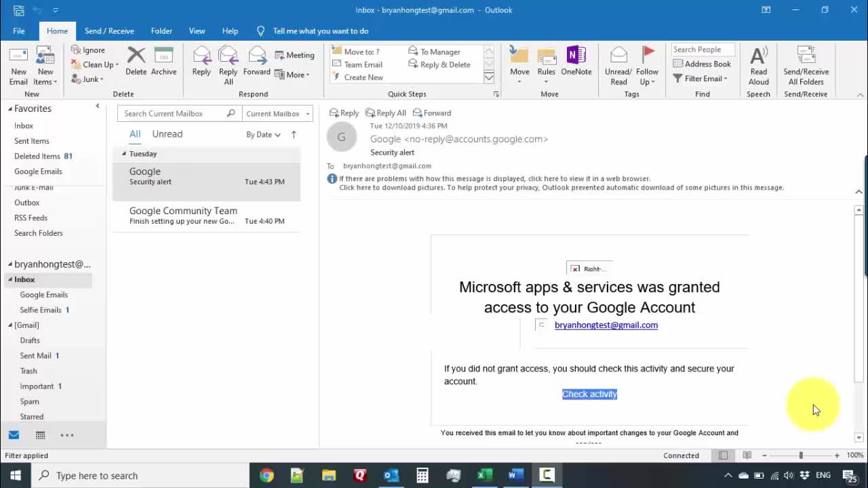The height and width of the screenshot is (488, 868).
Task: Open the Send / Receive ribbon tab
Action: click(x=109, y=31)
